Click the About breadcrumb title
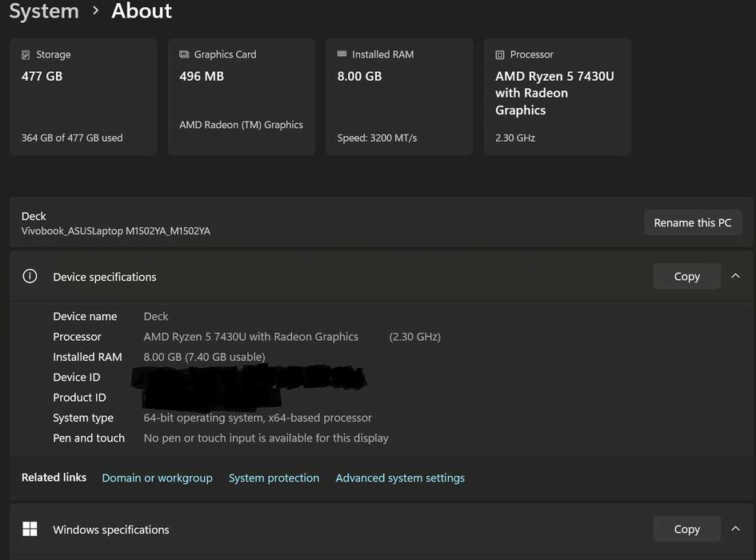The image size is (756, 560). coord(142,10)
